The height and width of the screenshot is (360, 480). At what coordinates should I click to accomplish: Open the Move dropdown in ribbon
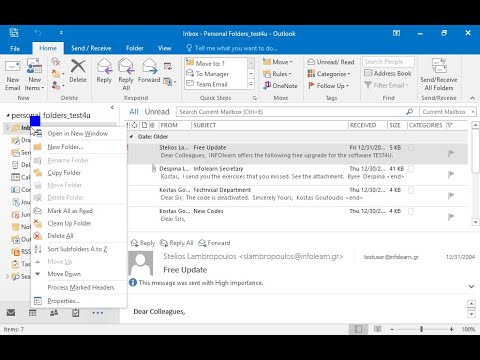pos(277,62)
